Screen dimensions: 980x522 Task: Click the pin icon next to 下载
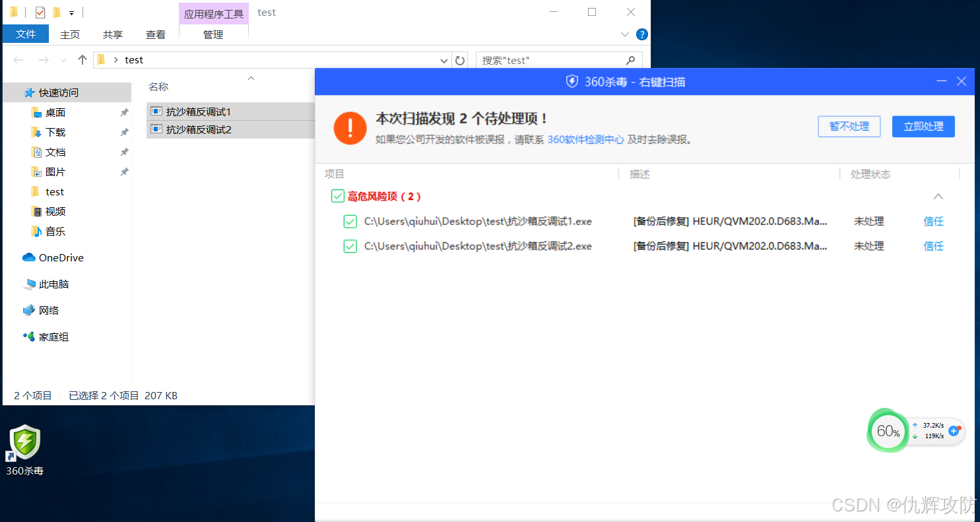point(124,133)
